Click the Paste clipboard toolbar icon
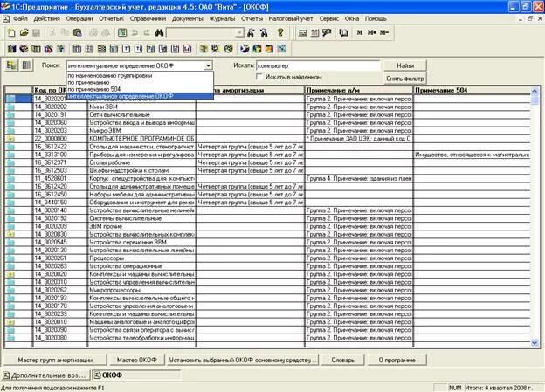 click(x=78, y=32)
